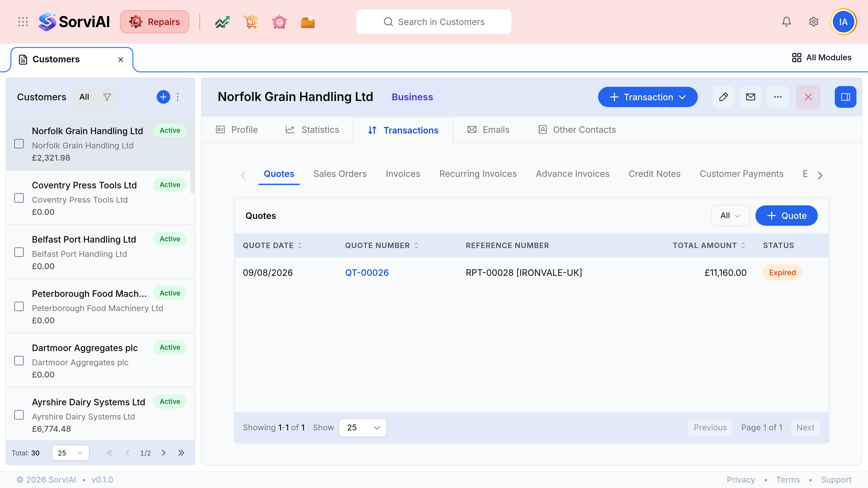
Task: Jump to last customers list page
Action: coord(181,453)
